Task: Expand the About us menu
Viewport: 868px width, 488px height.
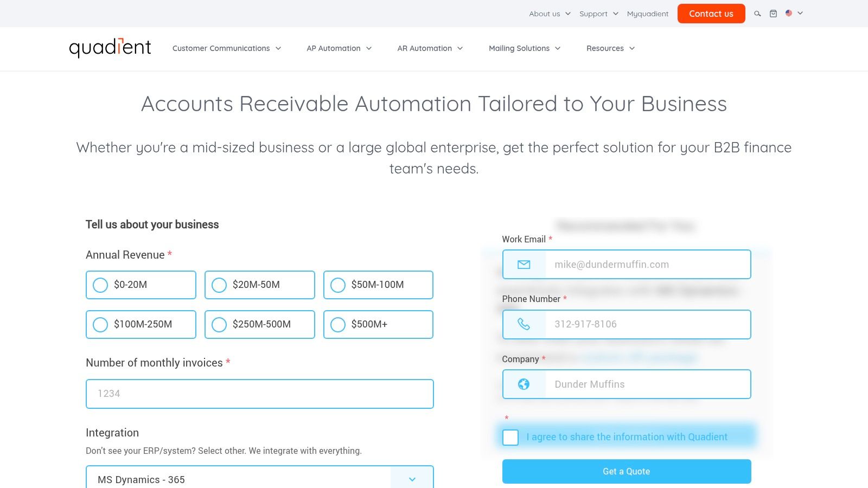Action: point(550,14)
